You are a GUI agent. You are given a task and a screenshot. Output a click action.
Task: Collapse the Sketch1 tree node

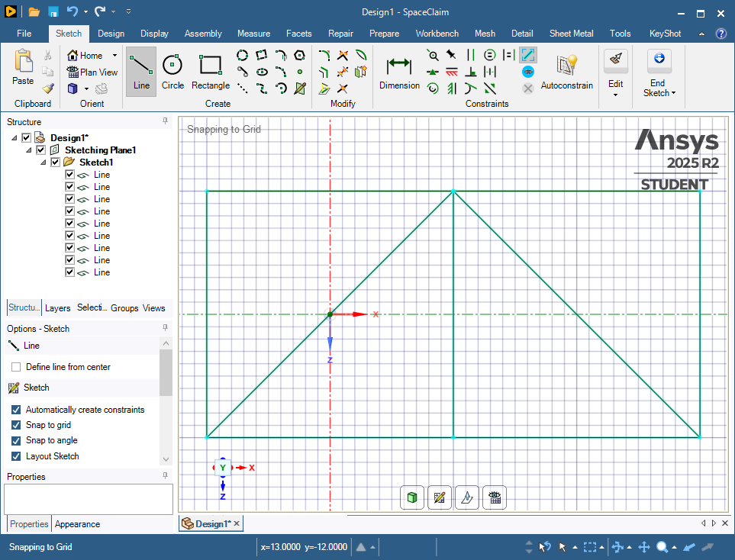(x=43, y=163)
